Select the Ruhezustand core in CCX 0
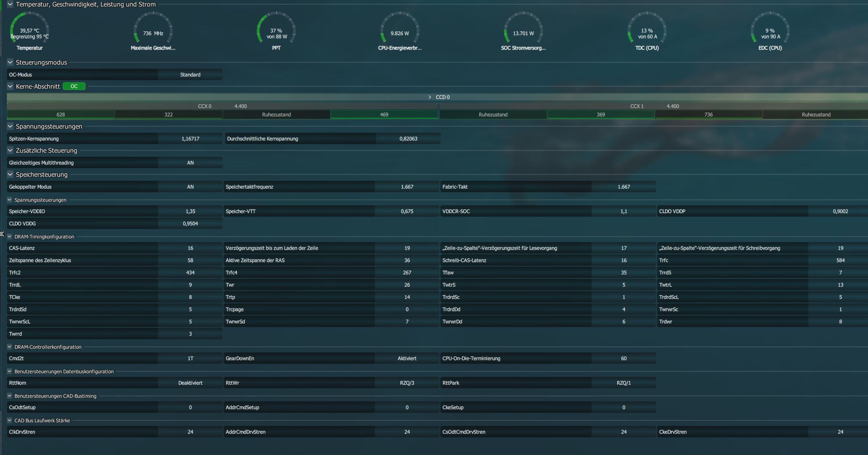868x455 pixels. click(276, 114)
